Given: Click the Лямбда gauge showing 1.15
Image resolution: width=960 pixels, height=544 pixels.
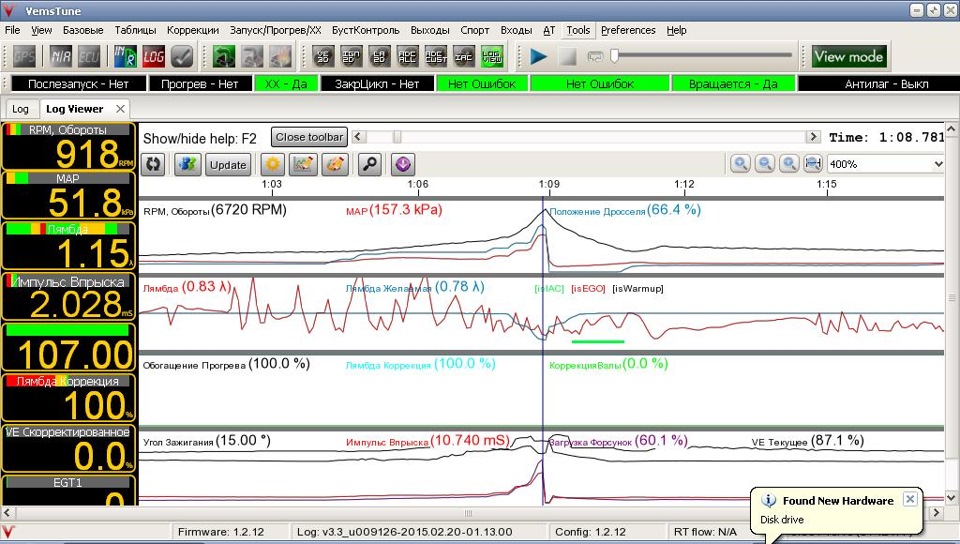Looking at the screenshot, I should tap(68, 245).
